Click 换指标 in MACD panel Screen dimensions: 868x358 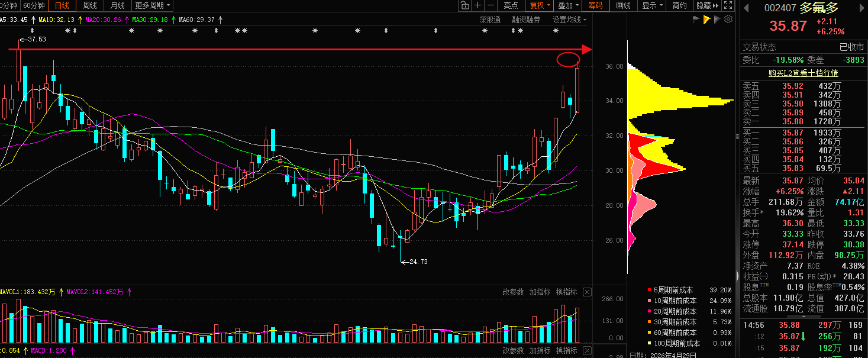[x=566, y=350]
